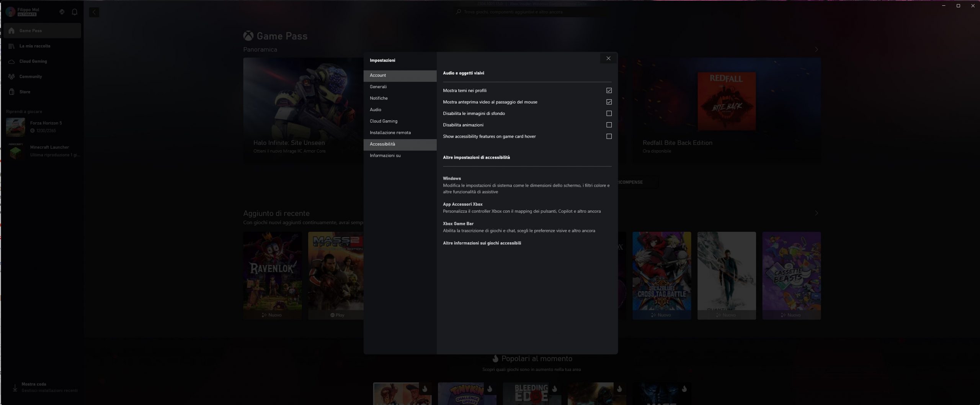Select the Notifiche settings tab
The image size is (980, 405).
[400, 98]
